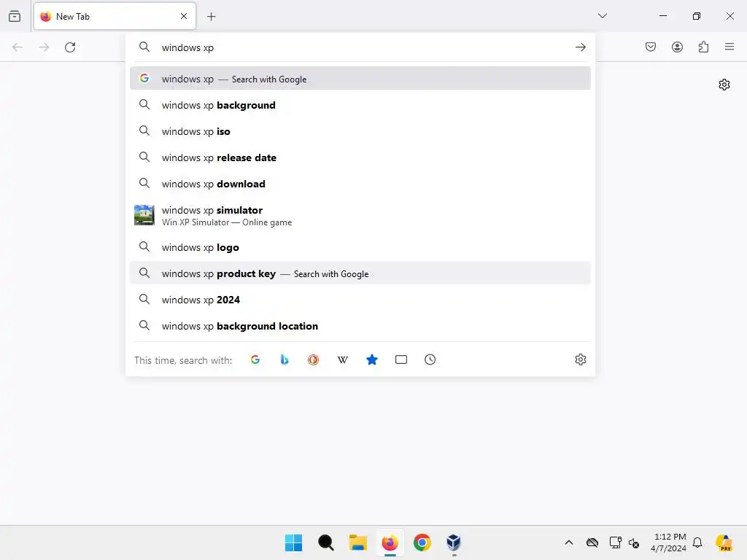Click the PRE colored tray icon
This screenshot has width=747, height=560.
tap(724, 542)
